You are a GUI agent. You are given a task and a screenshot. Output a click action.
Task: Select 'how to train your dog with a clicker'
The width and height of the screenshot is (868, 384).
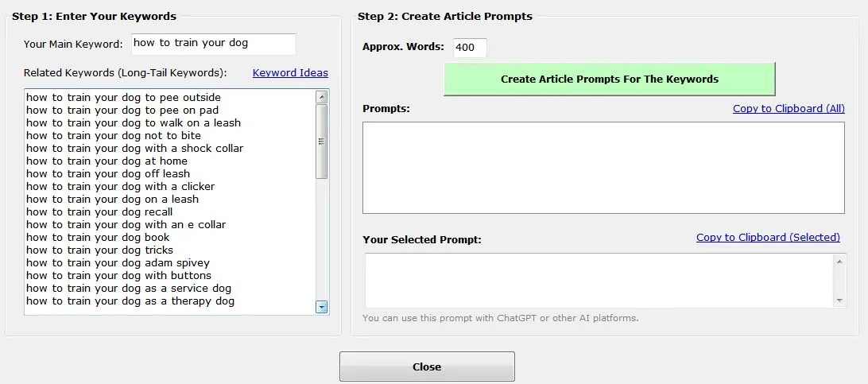tap(120, 186)
